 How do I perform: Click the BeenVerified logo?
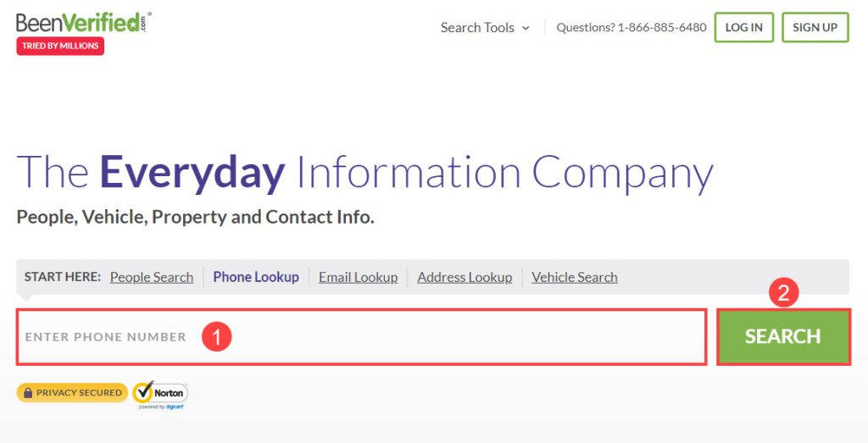(x=81, y=22)
